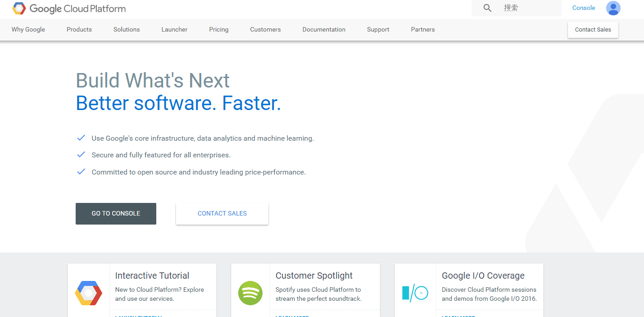Click text "Secure and fully featured for all enterprises."
Screen dimensions: 644x317
[x=161, y=155]
